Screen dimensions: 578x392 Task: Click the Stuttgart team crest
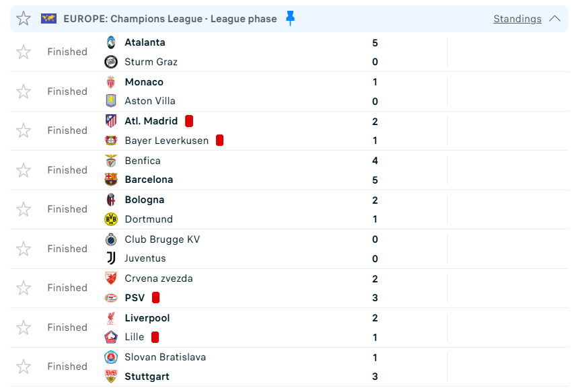click(x=111, y=376)
